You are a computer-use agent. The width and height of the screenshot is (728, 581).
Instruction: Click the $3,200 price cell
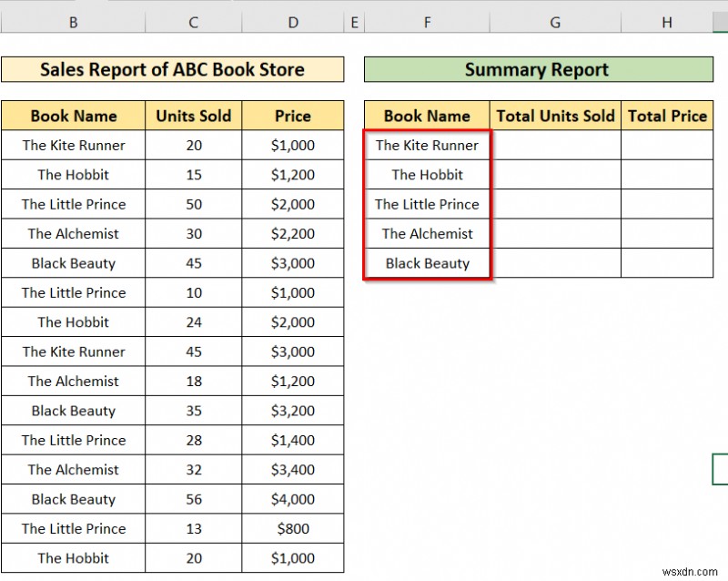[x=292, y=411]
